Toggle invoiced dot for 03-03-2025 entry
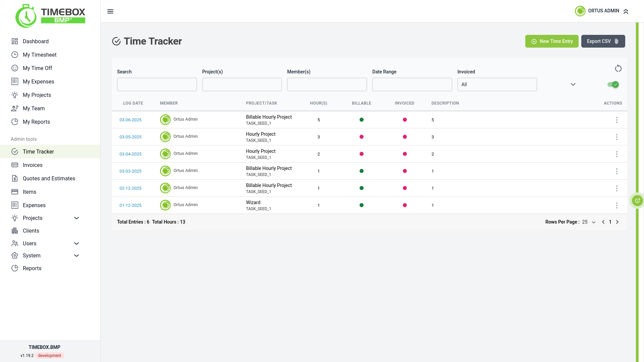The image size is (644, 362). [405, 171]
